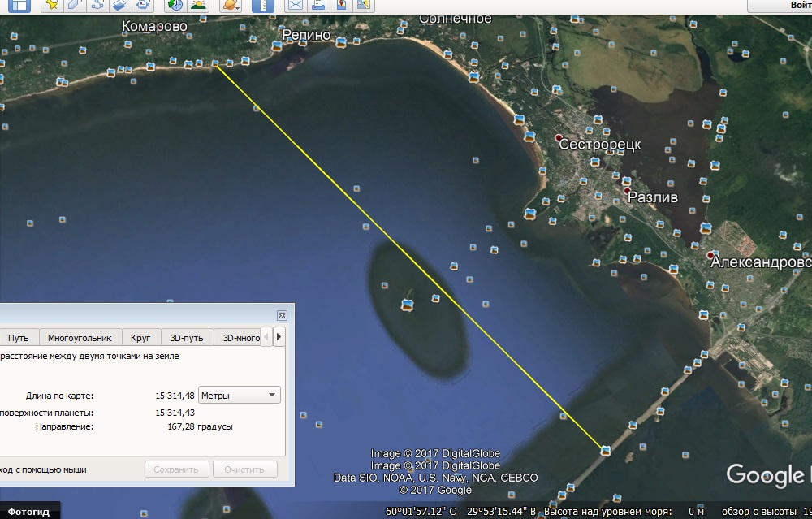
Task: Click the map length value 15 314,48
Action: [x=175, y=396]
